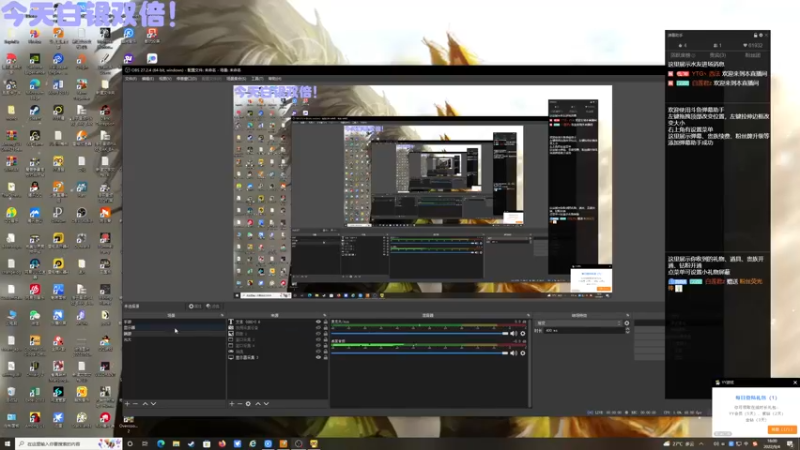The image size is (800, 450).
Task: Open the danmu assistant settings gear
Action: click(x=761, y=35)
